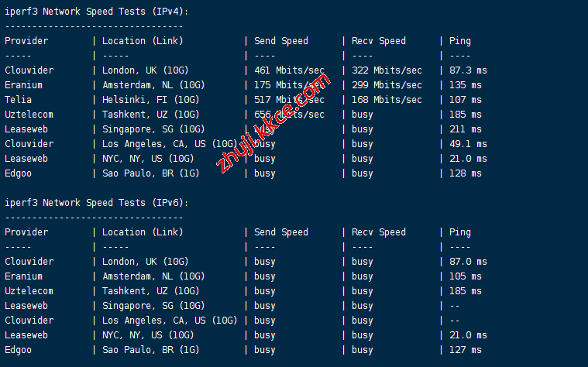The width and height of the screenshot is (588, 367).
Task: Click the red zhujiuke.com watermark text
Action: (272, 124)
